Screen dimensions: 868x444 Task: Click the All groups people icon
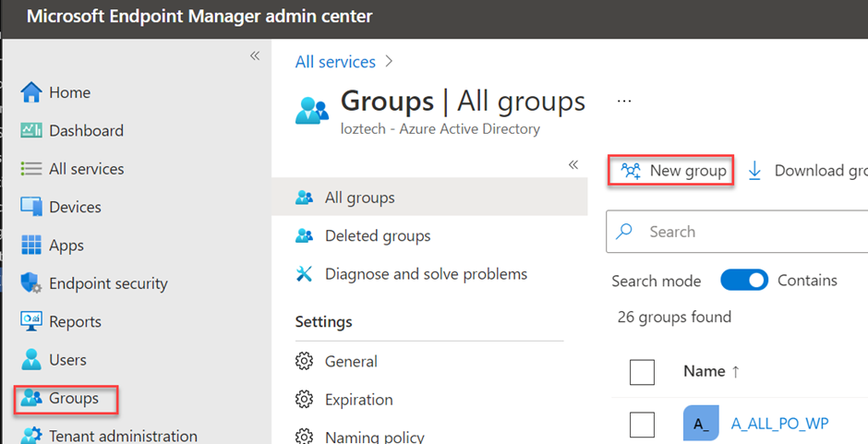[304, 198]
